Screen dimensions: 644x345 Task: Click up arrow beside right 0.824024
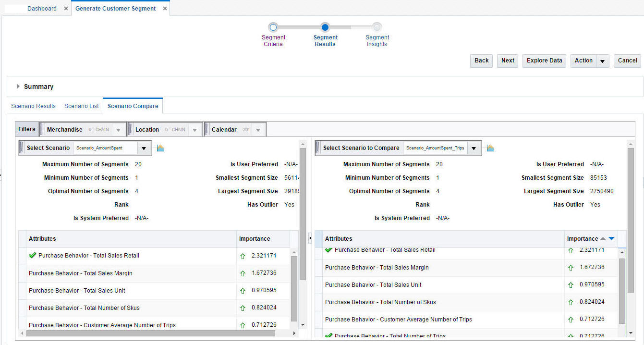click(571, 302)
